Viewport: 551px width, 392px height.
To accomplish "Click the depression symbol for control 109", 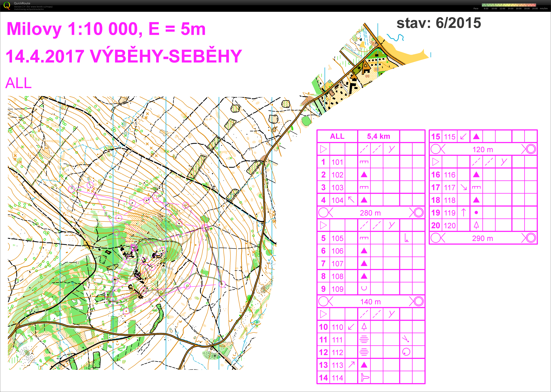I will tap(364, 288).
